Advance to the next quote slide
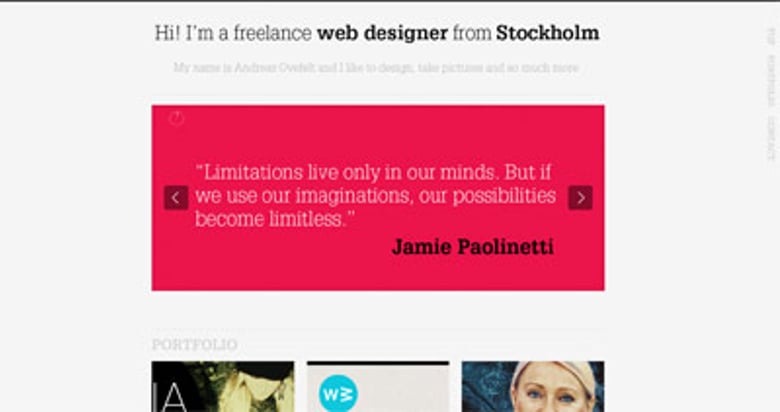 click(x=580, y=198)
